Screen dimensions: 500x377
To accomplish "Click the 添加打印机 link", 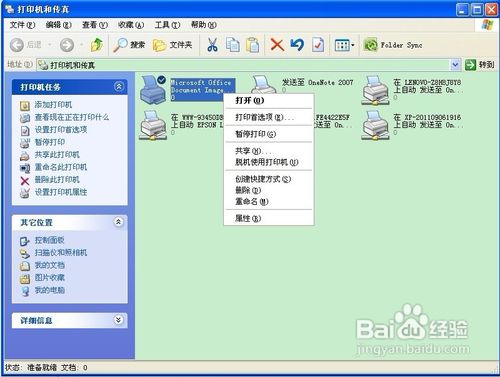I will 53,105.
